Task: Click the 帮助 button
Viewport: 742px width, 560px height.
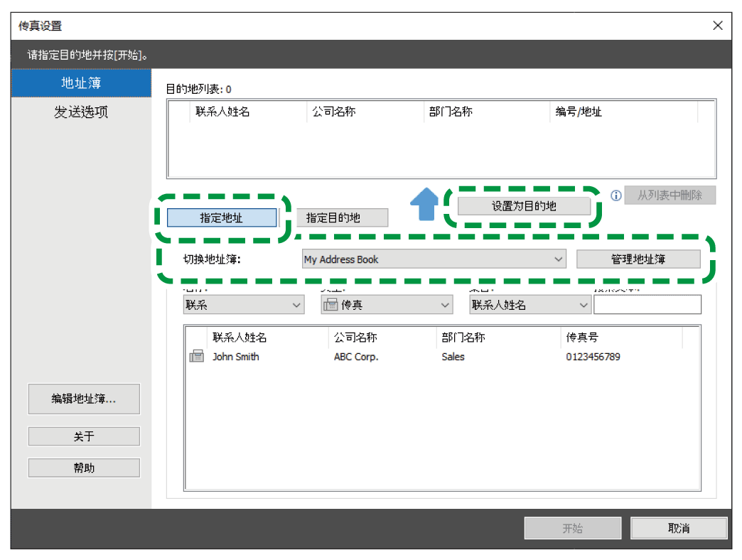Action: point(84,468)
